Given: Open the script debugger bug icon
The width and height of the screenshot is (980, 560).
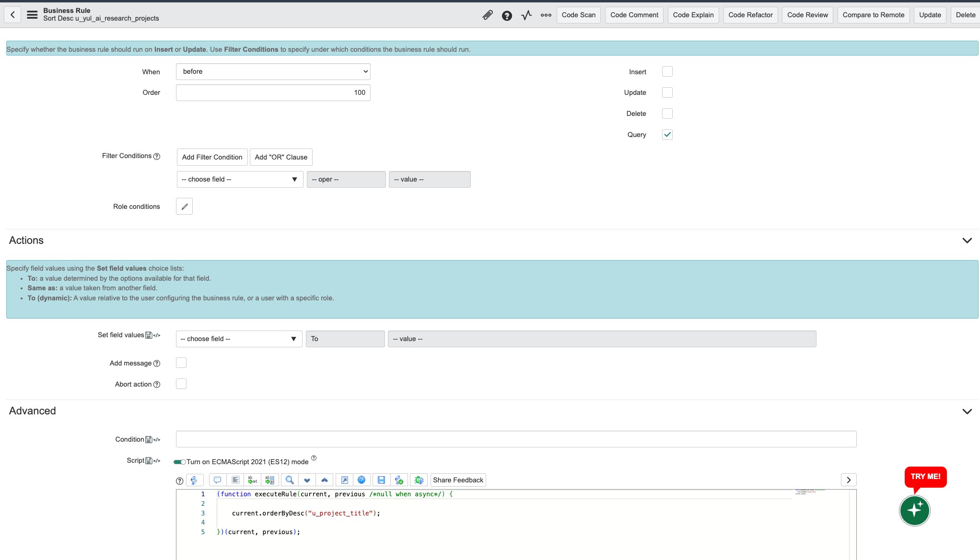Looking at the screenshot, I should click(419, 480).
